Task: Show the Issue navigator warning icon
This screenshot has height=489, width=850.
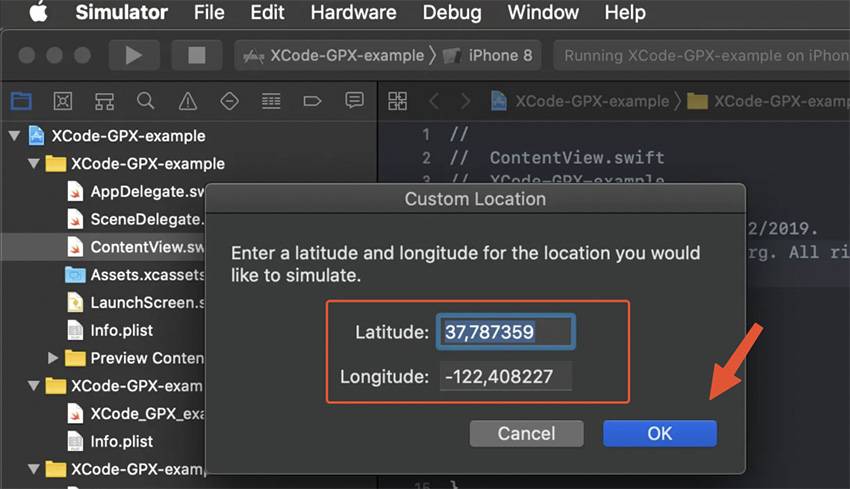Action: click(188, 101)
